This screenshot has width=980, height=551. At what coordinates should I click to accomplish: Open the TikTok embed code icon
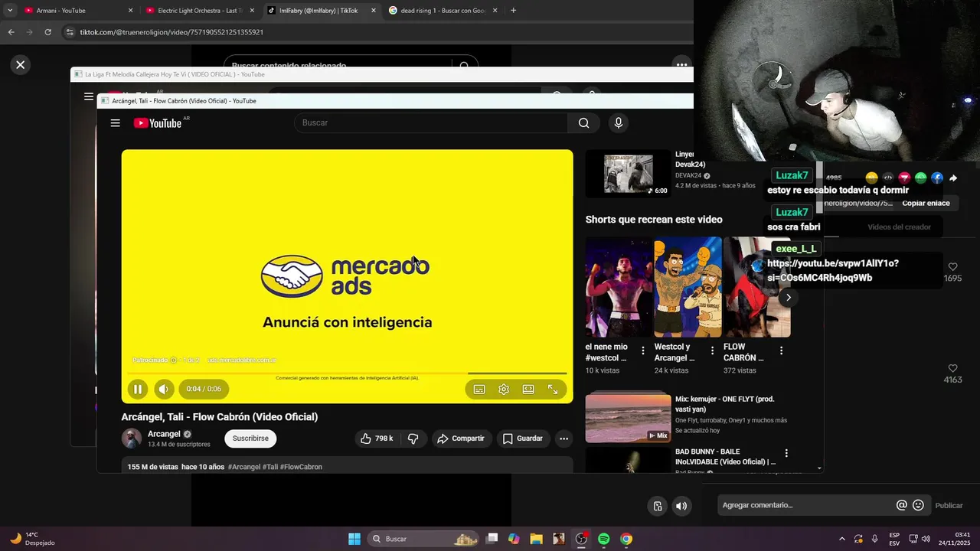coord(888,178)
